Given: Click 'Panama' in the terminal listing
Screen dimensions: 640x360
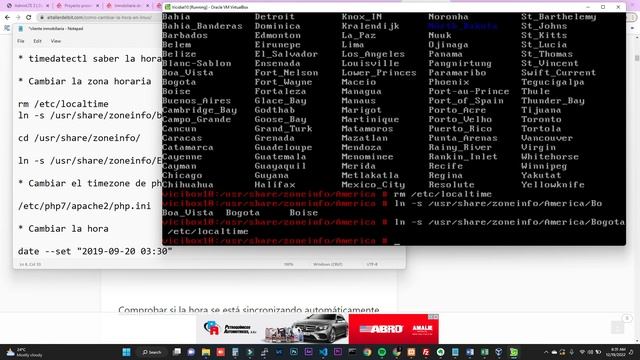Looking at the screenshot, I should coord(445,54).
